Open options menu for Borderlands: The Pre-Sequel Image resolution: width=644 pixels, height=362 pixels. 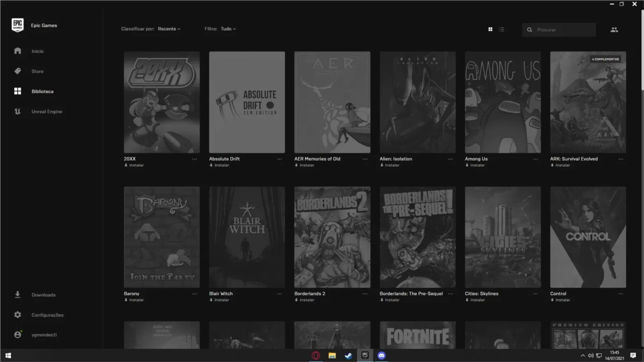[x=450, y=294]
